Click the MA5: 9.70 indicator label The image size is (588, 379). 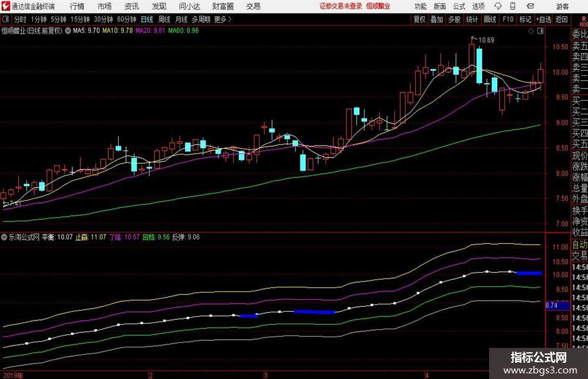click(x=86, y=30)
